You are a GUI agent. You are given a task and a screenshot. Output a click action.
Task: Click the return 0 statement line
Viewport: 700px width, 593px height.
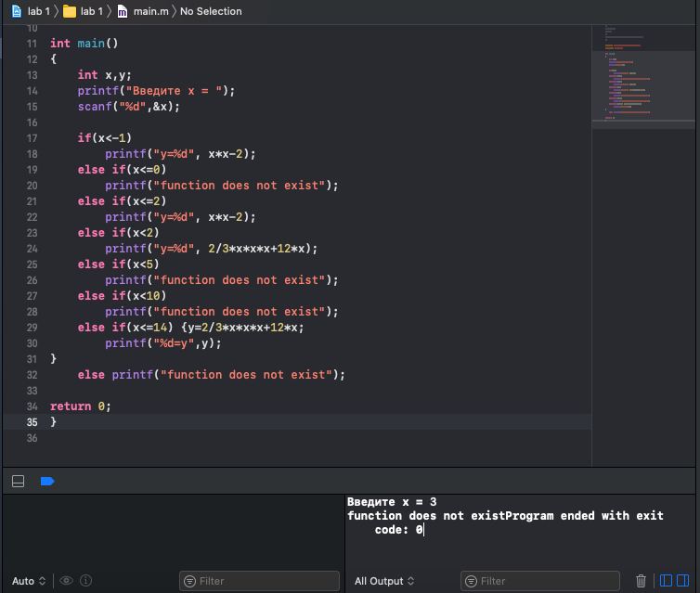(x=80, y=406)
